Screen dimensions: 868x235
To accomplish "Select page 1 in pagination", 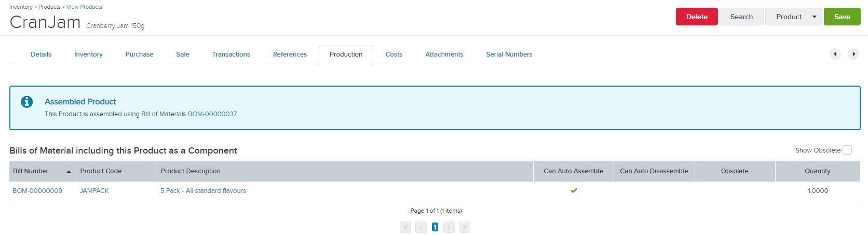I will (x=435, y=227).
